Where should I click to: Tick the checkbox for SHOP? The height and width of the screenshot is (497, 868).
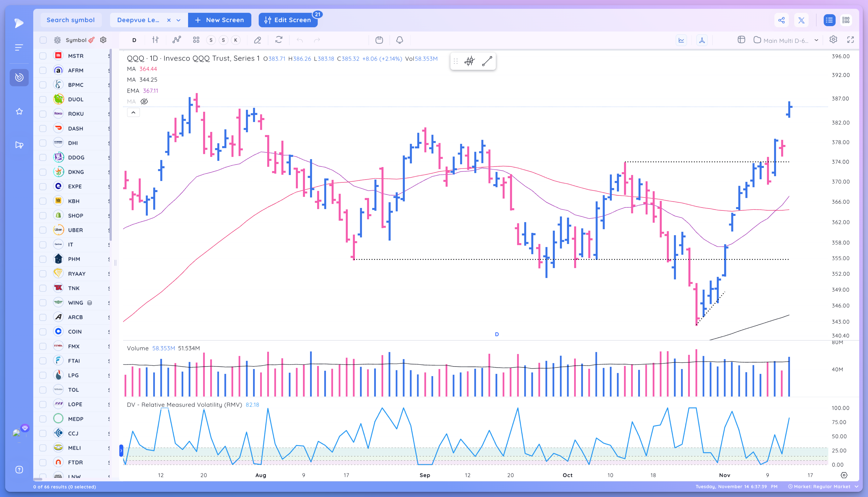[43, 215]
